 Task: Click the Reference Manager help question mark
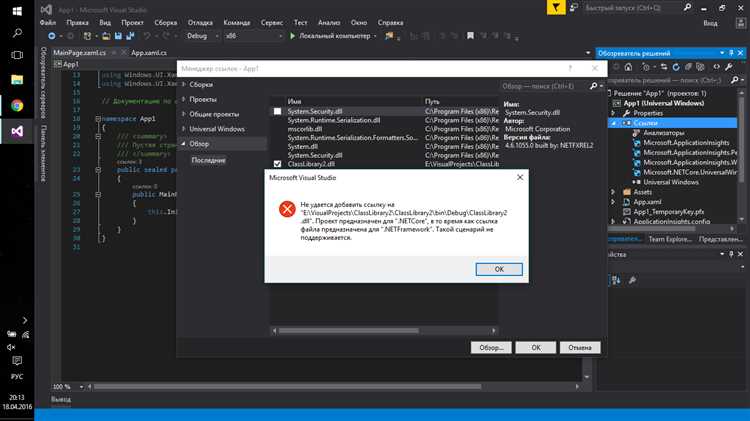570,68
